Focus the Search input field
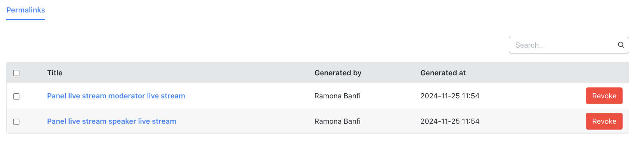This screenshot has width=644, height=153. 568,45
